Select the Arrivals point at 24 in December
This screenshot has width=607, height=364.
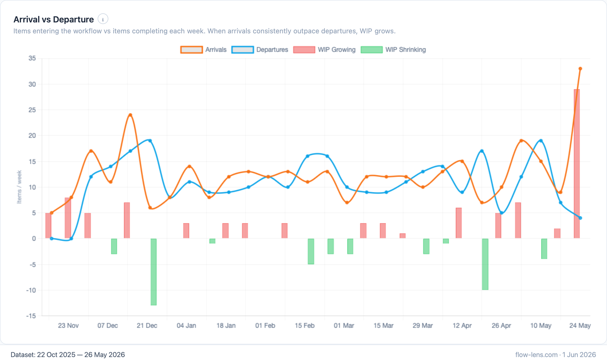tap(130, 115)
